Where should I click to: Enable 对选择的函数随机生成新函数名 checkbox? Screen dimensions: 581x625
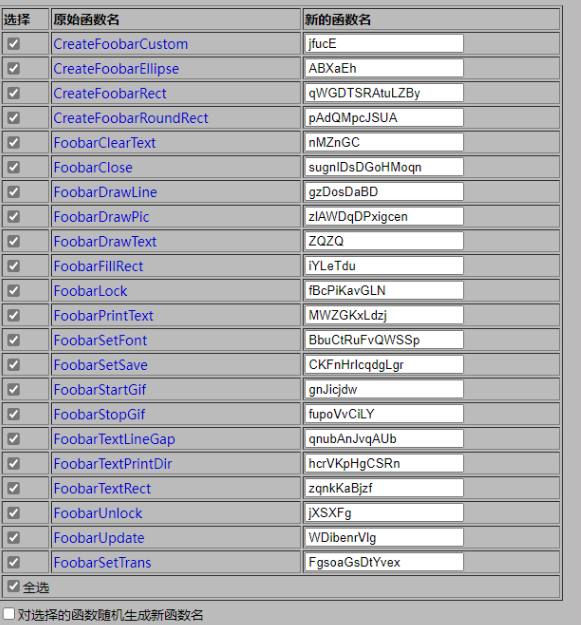coord(9,614)
